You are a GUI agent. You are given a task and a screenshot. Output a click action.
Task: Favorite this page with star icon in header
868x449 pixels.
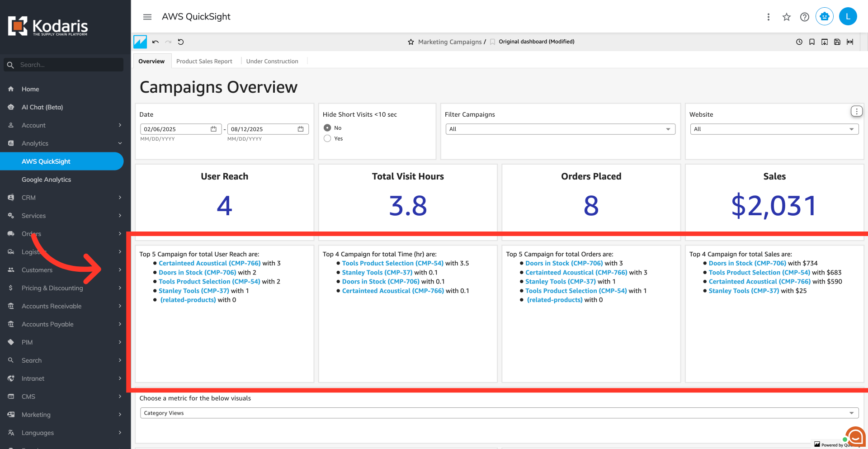(787, 17)
